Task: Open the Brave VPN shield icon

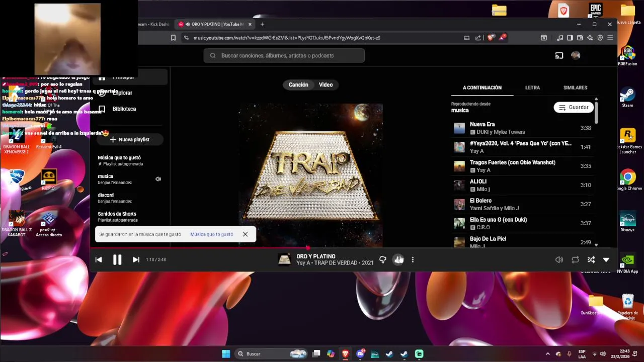Action: point(600,38)
